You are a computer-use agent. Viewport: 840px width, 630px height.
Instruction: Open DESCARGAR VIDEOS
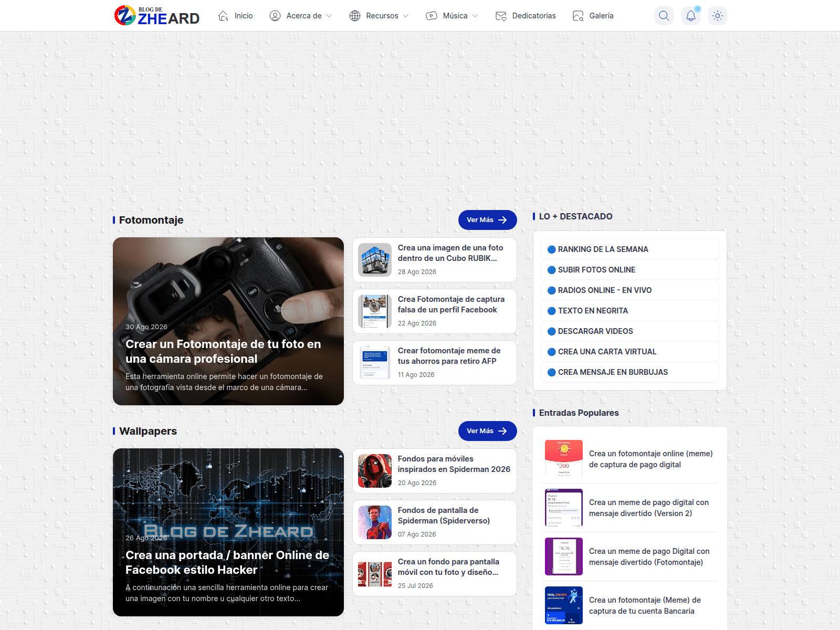point(630,331)
